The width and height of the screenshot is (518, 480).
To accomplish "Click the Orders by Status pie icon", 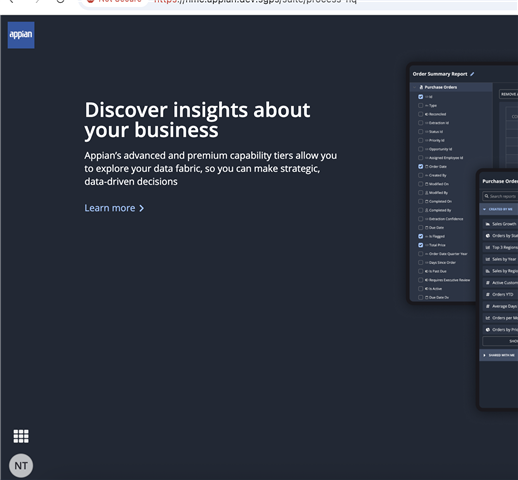I will [x=488, y=236].
